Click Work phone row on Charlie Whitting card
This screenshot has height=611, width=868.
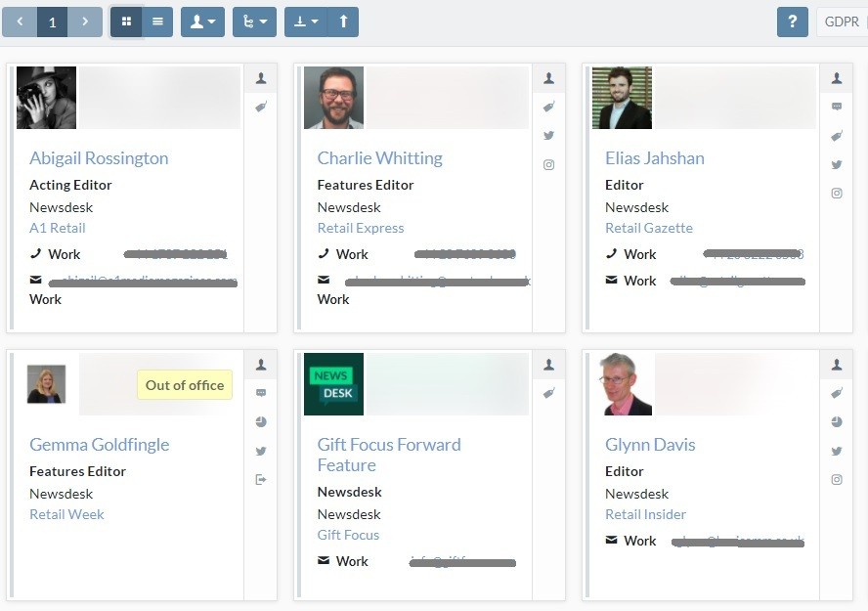point(416,254)
